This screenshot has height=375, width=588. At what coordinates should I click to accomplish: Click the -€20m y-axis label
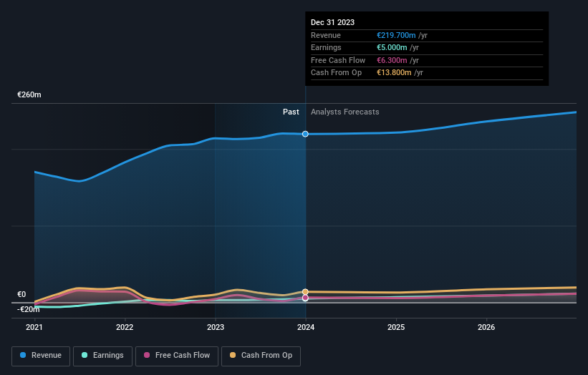(x=29, y=309)
